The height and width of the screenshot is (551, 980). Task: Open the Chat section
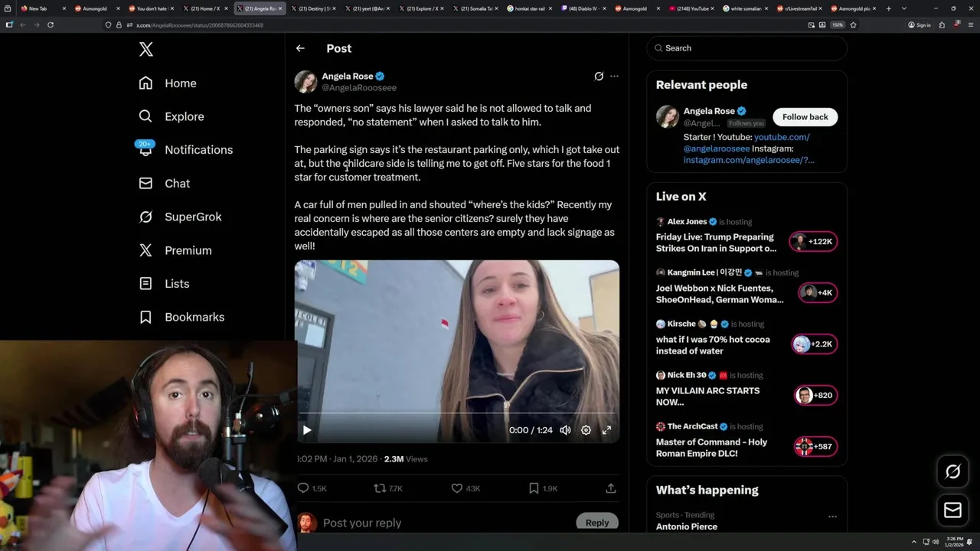point(165,184)
